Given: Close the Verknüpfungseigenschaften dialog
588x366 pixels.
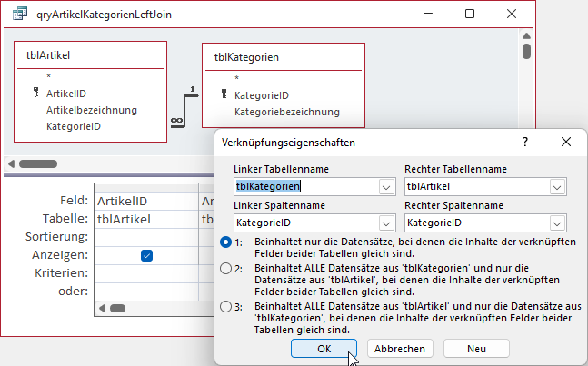Looking at the screenshot, I should (x=566, y=143).
